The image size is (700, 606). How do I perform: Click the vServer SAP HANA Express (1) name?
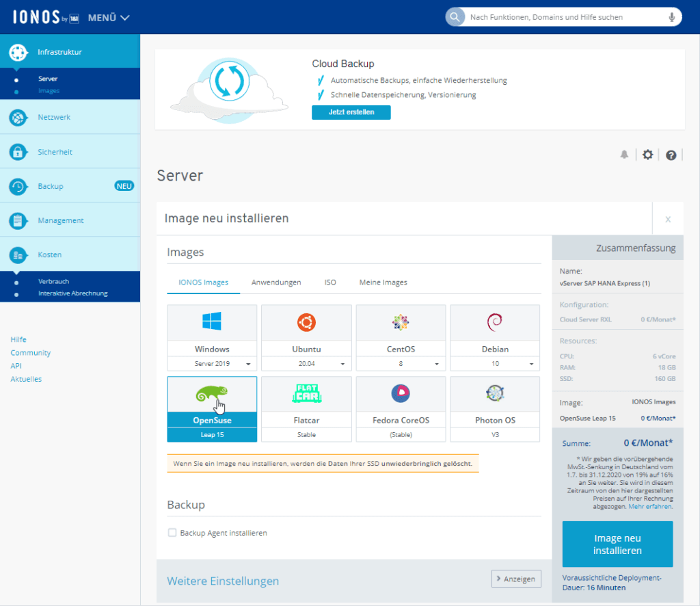[605, 283]
